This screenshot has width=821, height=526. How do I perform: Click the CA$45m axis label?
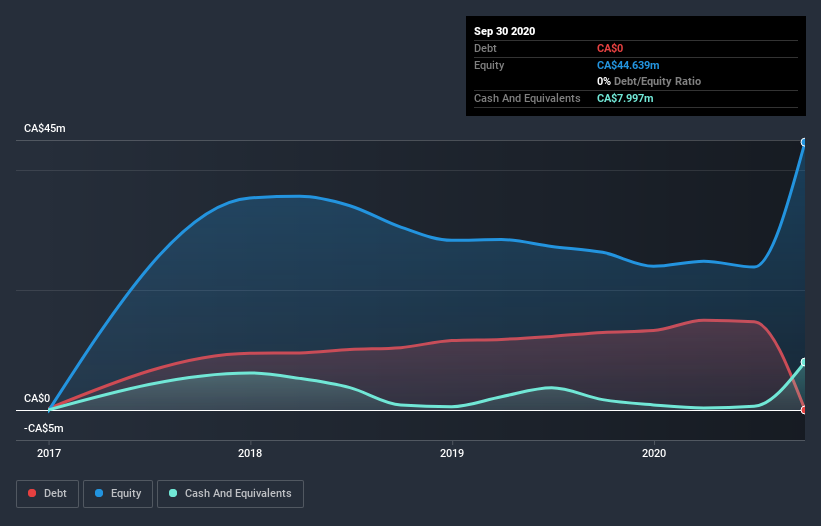45,129
